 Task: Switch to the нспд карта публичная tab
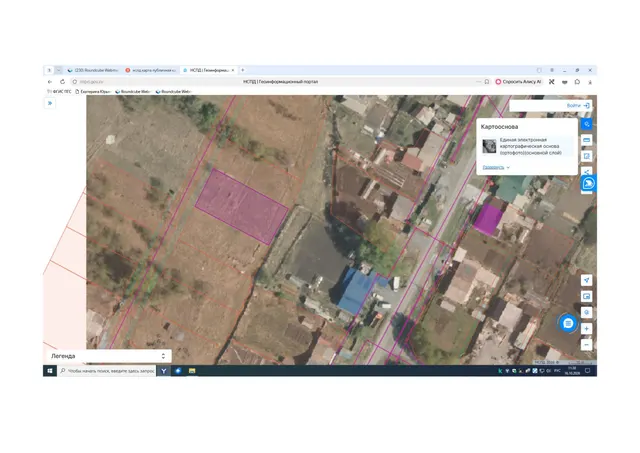click(x=151, y=70)
